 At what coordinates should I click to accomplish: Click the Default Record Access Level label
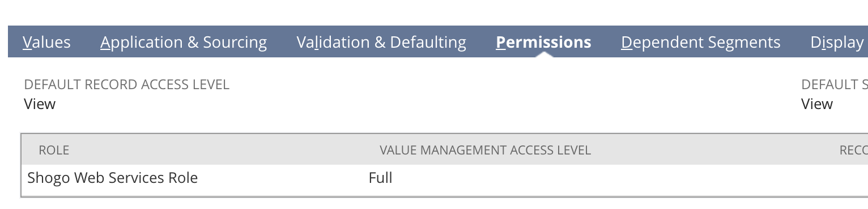(x=127, y=85)
